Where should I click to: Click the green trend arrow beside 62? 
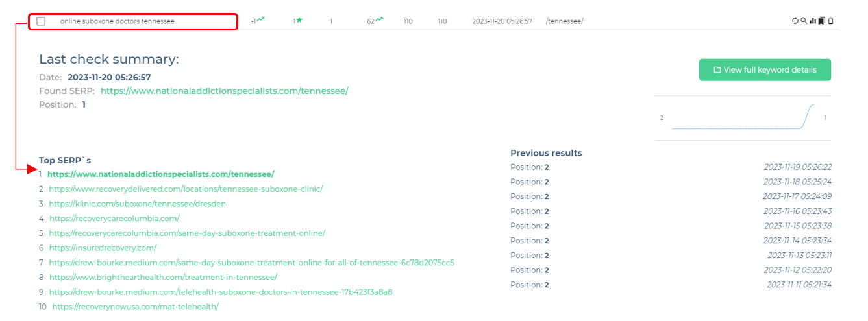click(x=379, y=20)
